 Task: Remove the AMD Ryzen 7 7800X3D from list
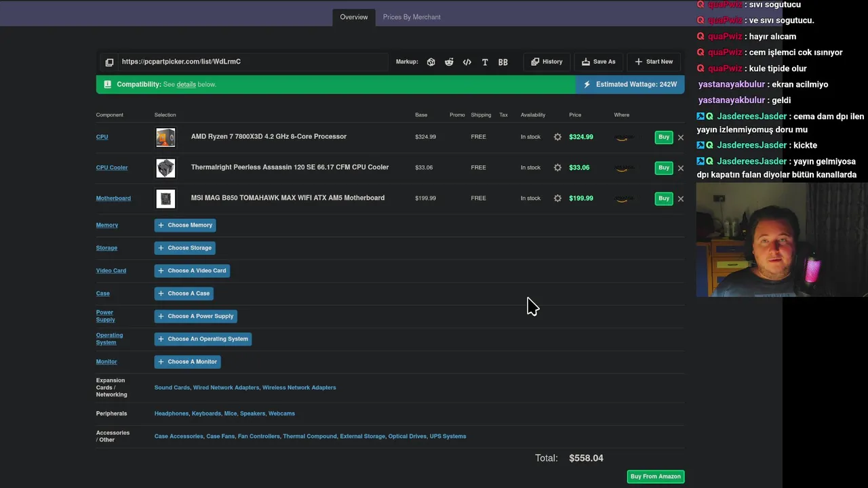[681, 138]
